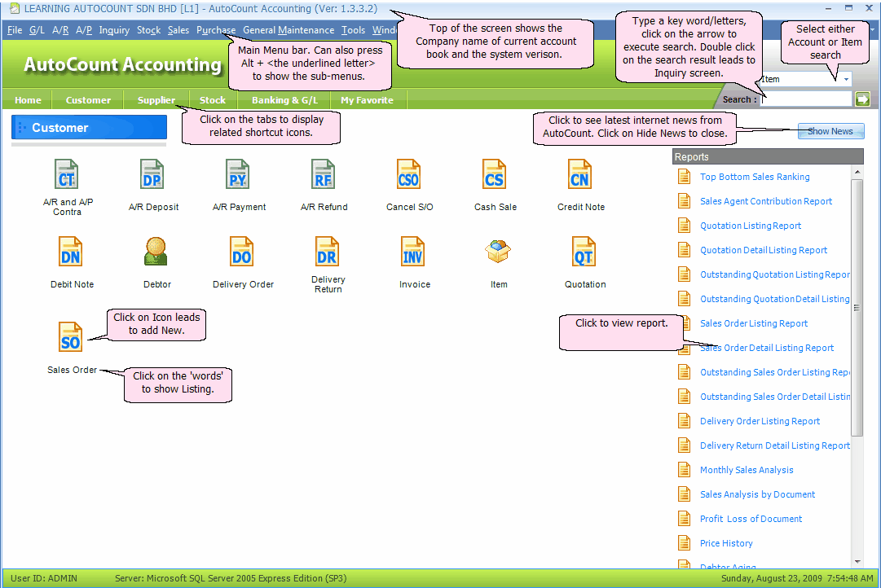Expand the Account or Item search dropdown
881x588 pixels.
coord(846,80)
